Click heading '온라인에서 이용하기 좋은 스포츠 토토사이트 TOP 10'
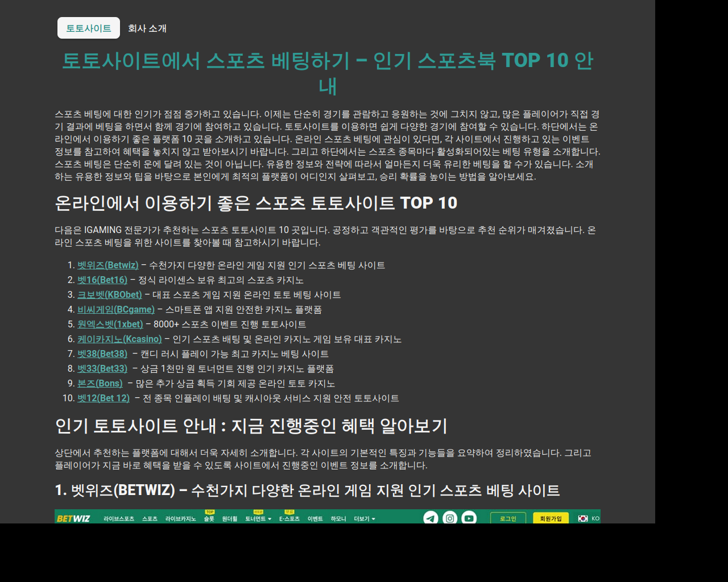The height and width of the screenshot is (582, 728). [x=256, y=203]
